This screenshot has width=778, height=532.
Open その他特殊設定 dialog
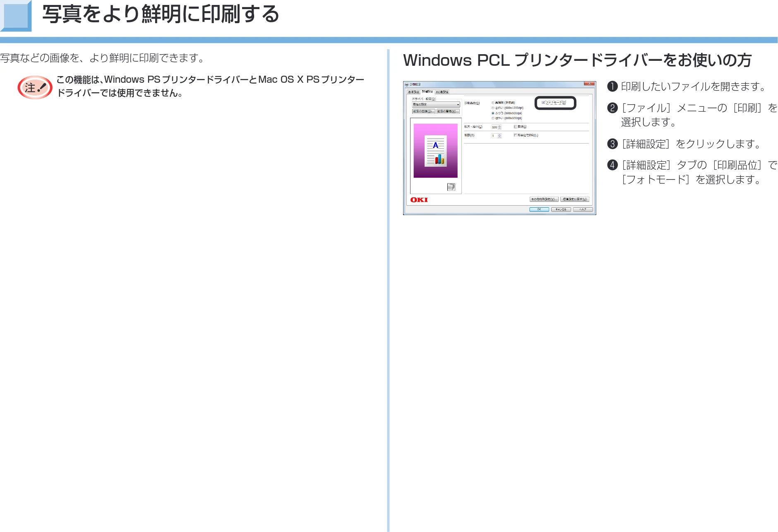[544, 199]
